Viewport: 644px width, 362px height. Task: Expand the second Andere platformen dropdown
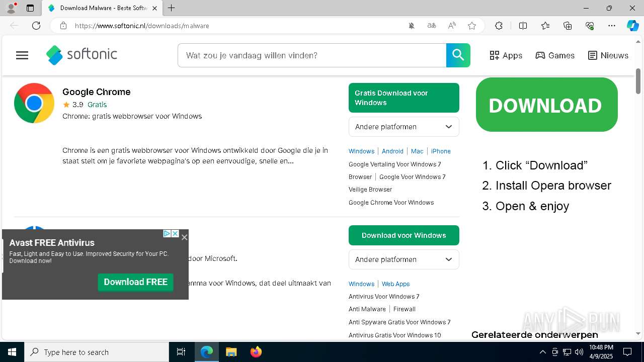(x=404, y=259)
